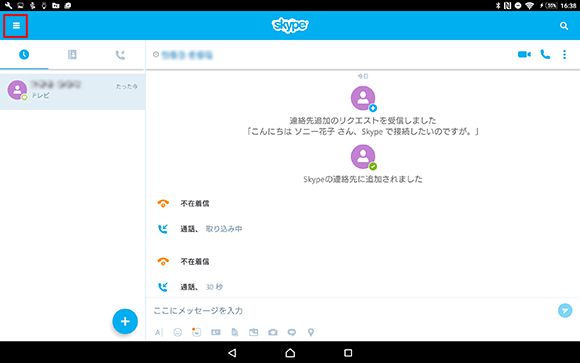Record a video message using bubble icon
The image size is (580, 363).
click(x=292, y=332)
